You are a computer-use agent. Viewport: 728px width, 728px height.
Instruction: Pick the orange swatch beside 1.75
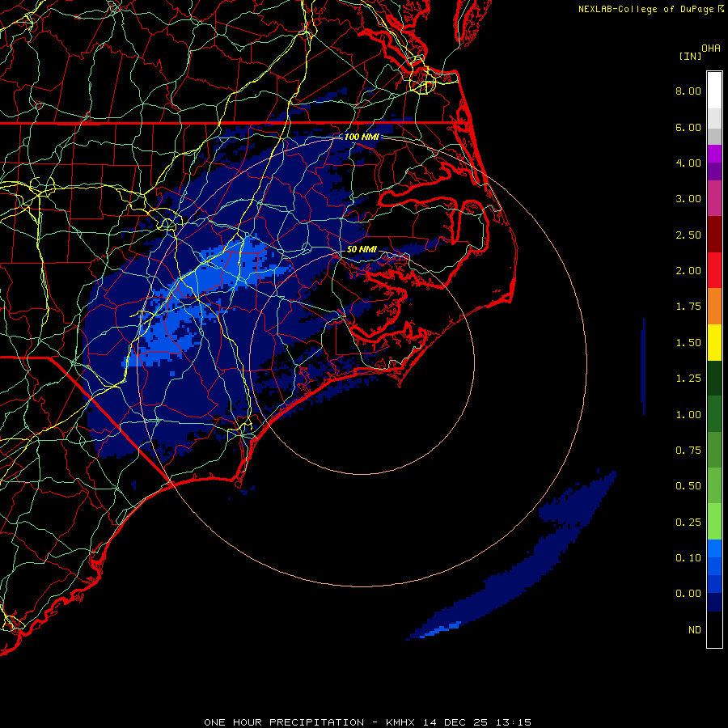(x=714, y=307)
